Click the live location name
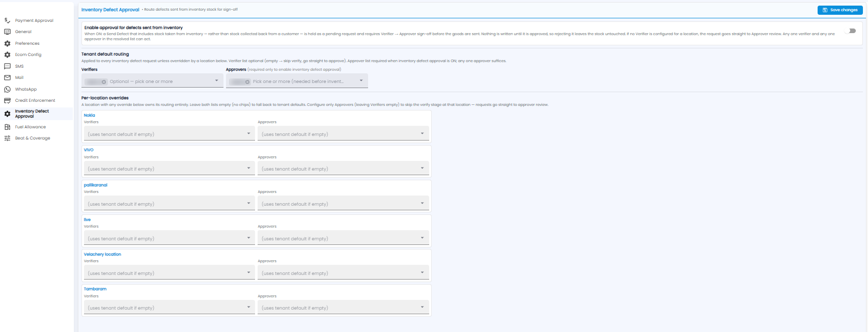Viewport: 868px width, 332px height. pos(87,219)
